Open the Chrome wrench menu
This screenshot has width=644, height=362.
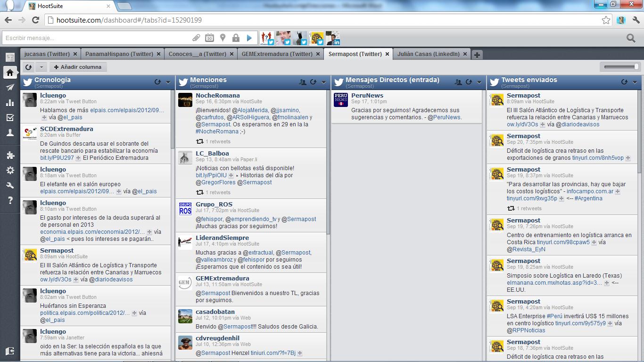(x=636, y=20)
